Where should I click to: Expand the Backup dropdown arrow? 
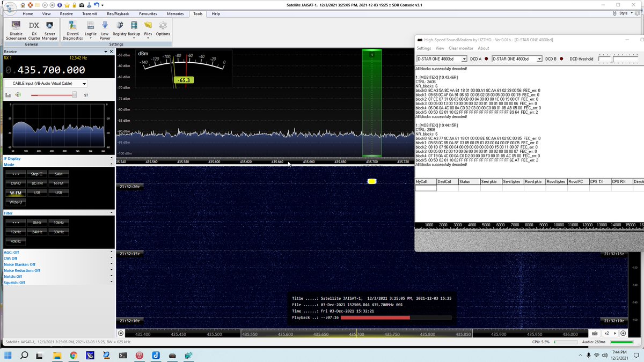pyautogui.click(x=134, y=38)
